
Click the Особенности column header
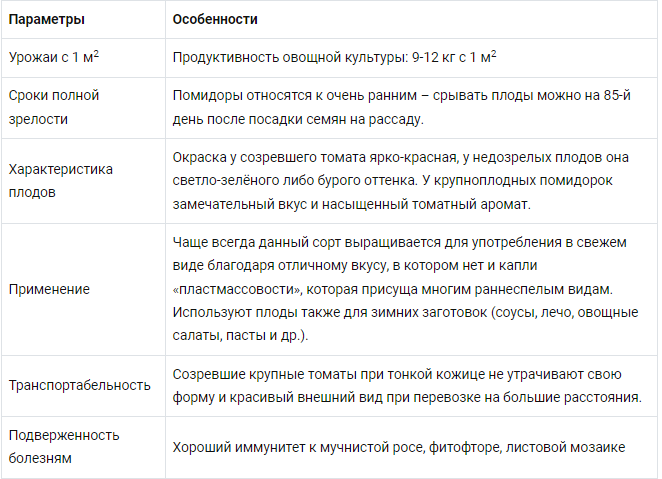point(215,19)
